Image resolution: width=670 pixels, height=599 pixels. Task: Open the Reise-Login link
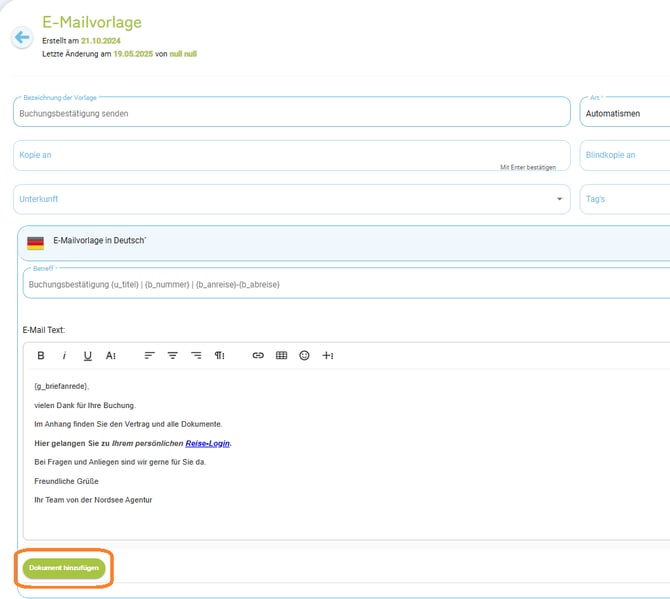pyautogui.click(x=208, y=443)
